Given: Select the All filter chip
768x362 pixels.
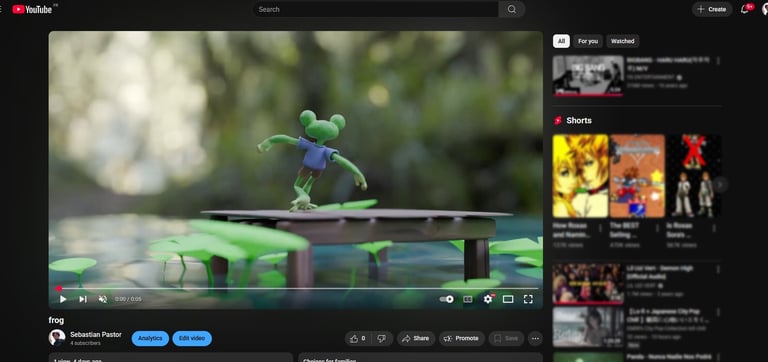Looking at the screenshot, I should click(561, 41).
